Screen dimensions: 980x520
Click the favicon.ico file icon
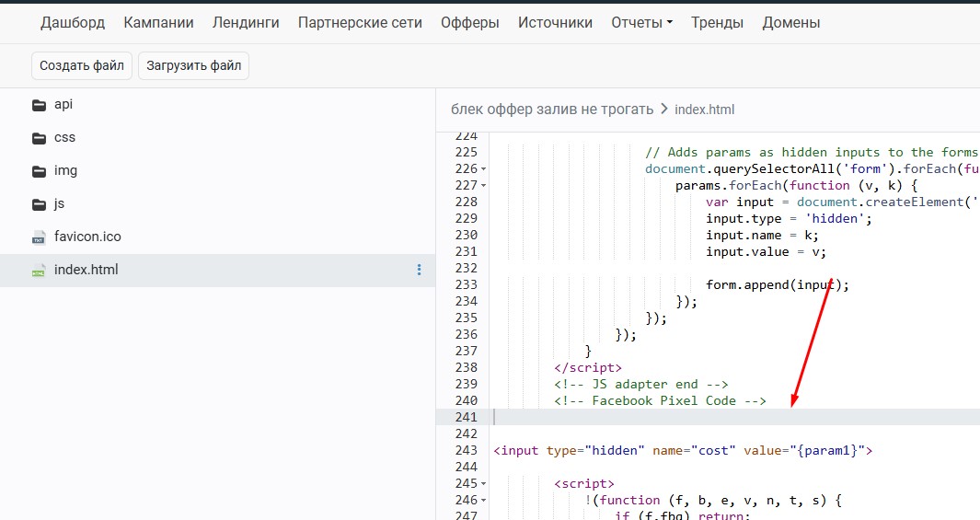(x=39, y=237)
